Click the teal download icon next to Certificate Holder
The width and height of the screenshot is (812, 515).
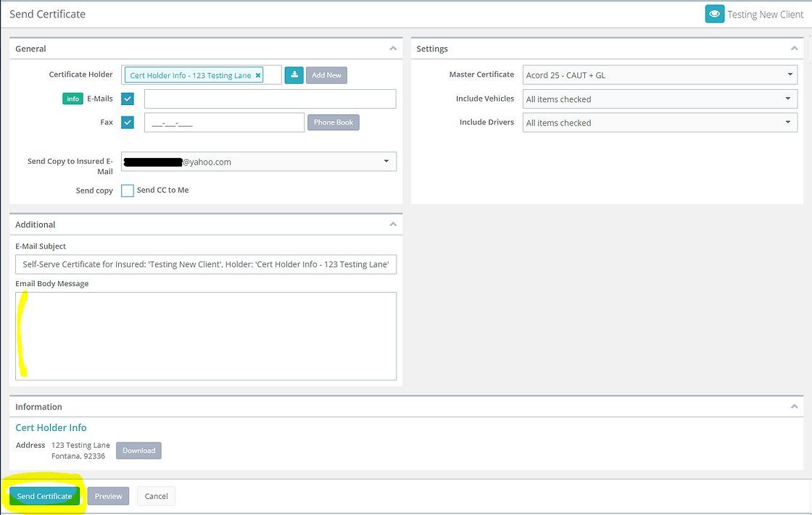click(x=294, y=75)
